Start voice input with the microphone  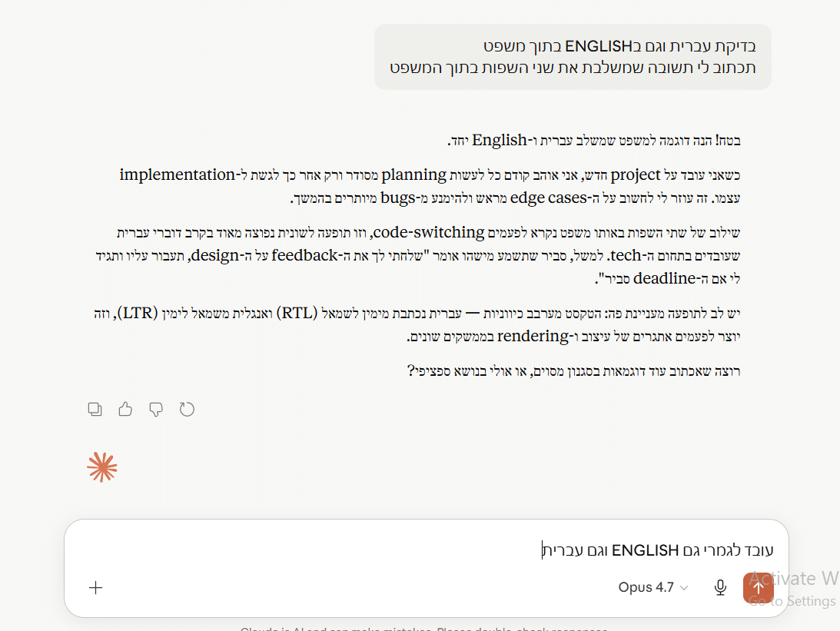721,588
